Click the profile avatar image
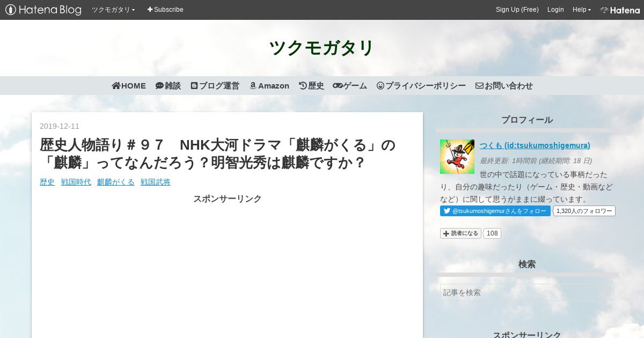644x338 pixels. (x=457, y=157)
